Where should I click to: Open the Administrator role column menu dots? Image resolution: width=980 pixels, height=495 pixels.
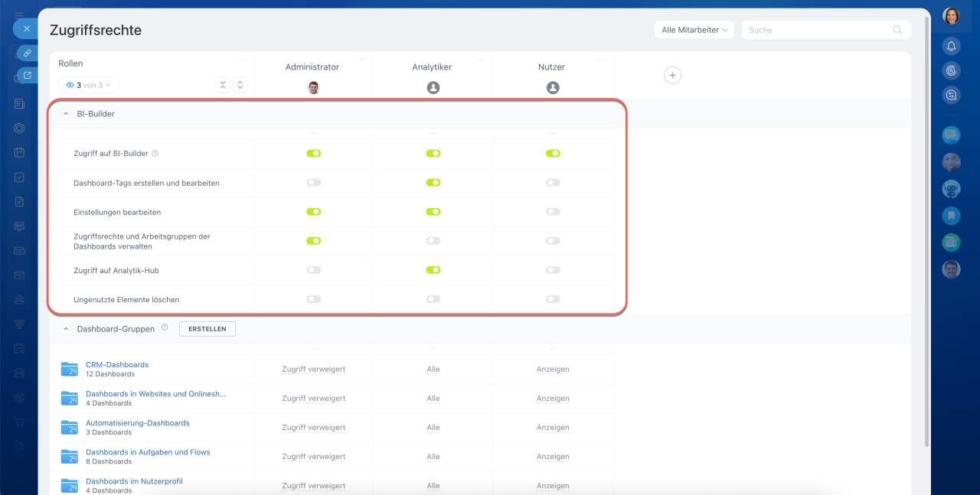pos(362,59)
